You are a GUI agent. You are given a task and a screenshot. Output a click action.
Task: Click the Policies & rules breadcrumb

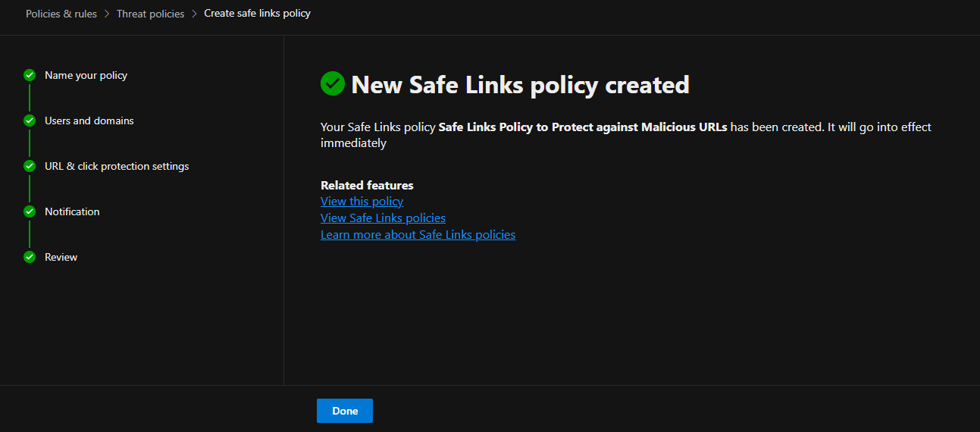[x=61, y=14]
